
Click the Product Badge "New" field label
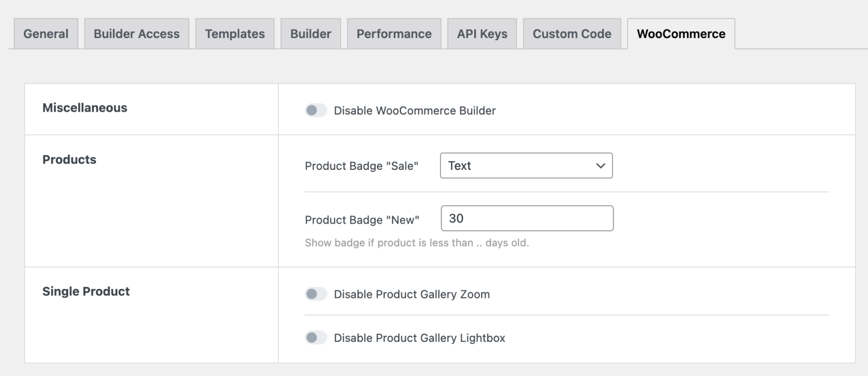362,220
